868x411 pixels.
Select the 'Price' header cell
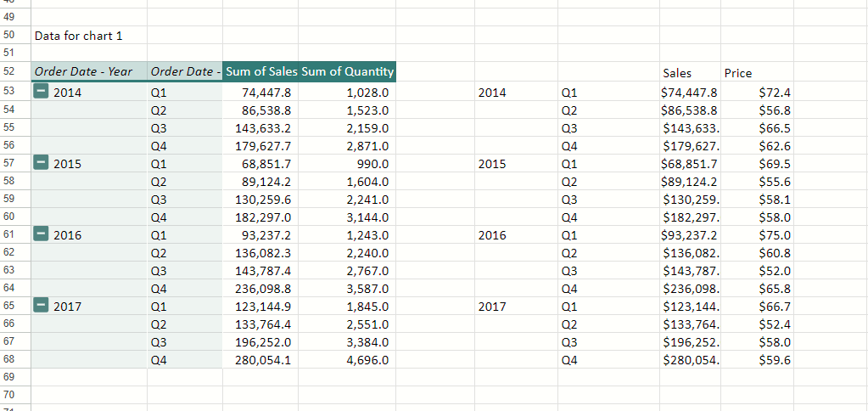(757, 72)
